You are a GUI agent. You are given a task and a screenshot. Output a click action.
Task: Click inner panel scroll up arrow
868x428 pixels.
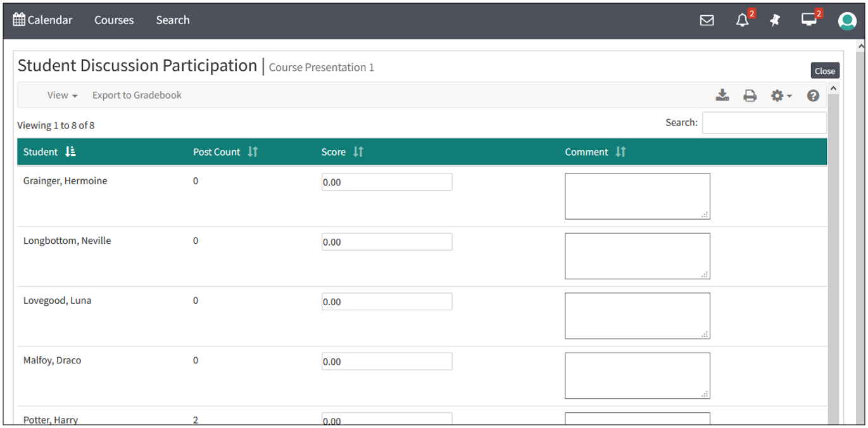coord(833,88)
